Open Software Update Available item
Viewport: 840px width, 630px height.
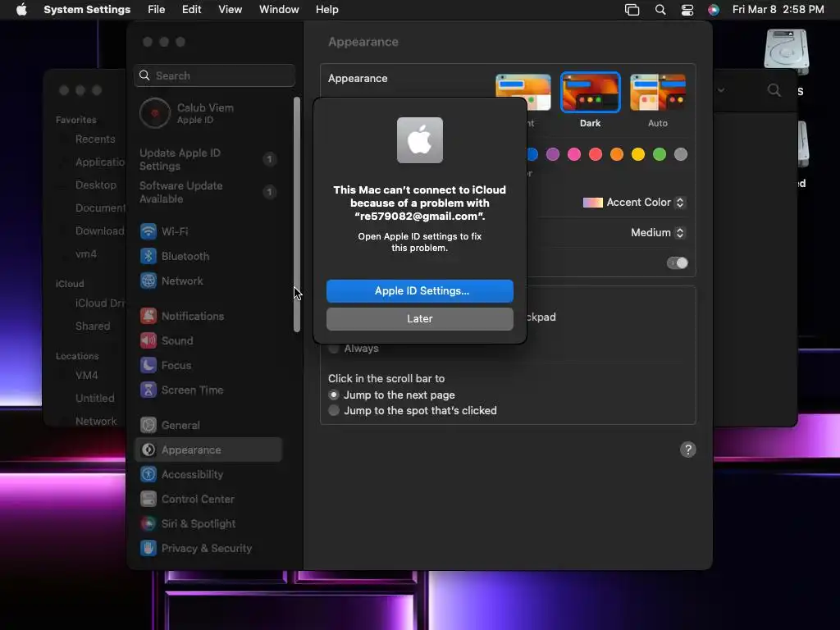[208, 192]
